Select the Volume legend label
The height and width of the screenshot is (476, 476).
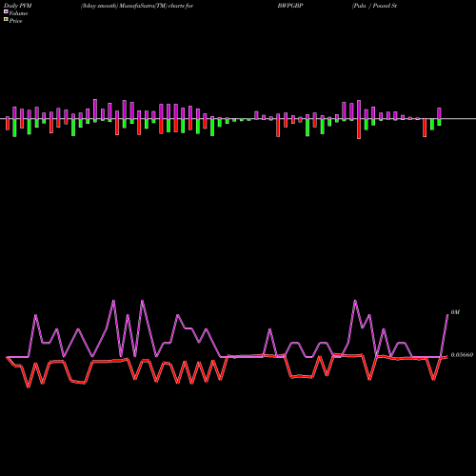point(18,13)
